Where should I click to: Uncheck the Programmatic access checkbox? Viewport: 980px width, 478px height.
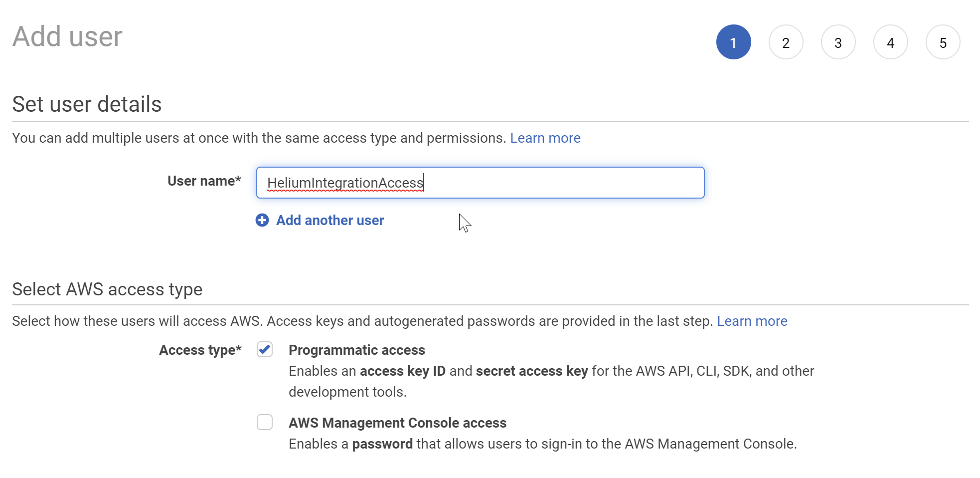tap(265, 349)
